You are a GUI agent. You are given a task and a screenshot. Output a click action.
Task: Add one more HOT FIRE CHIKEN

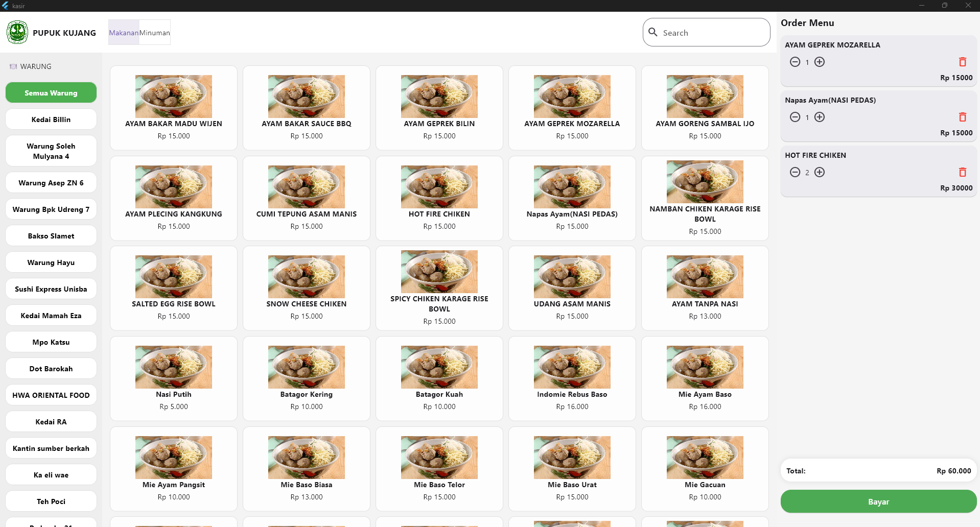coord(820,172)
